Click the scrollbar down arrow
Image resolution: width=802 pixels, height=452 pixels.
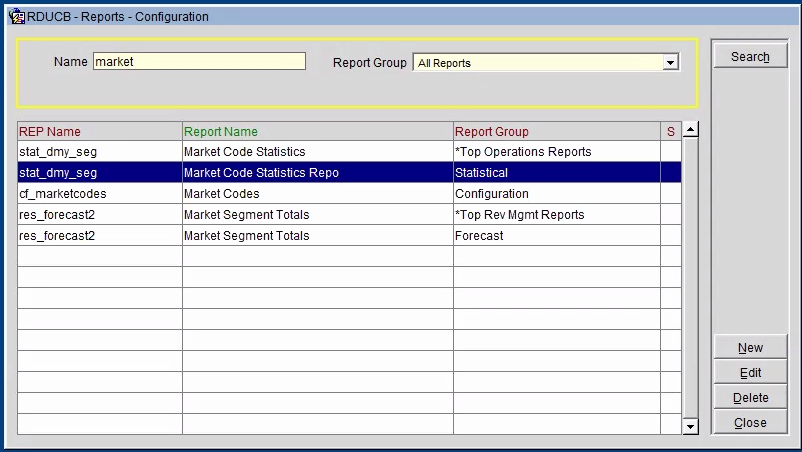click(x=690, y=426)
